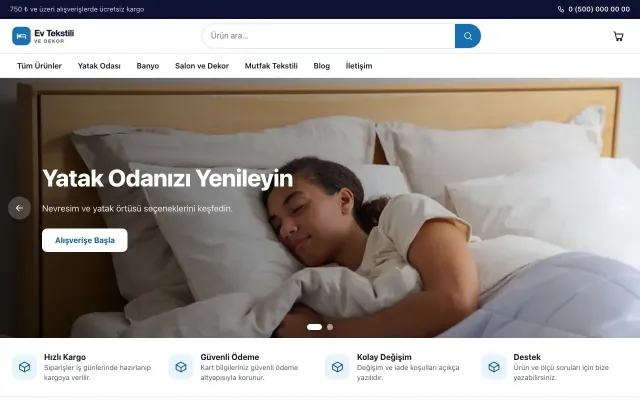Open Mutfak Tekstili category
640x400 pixels.
click(271, 66)
